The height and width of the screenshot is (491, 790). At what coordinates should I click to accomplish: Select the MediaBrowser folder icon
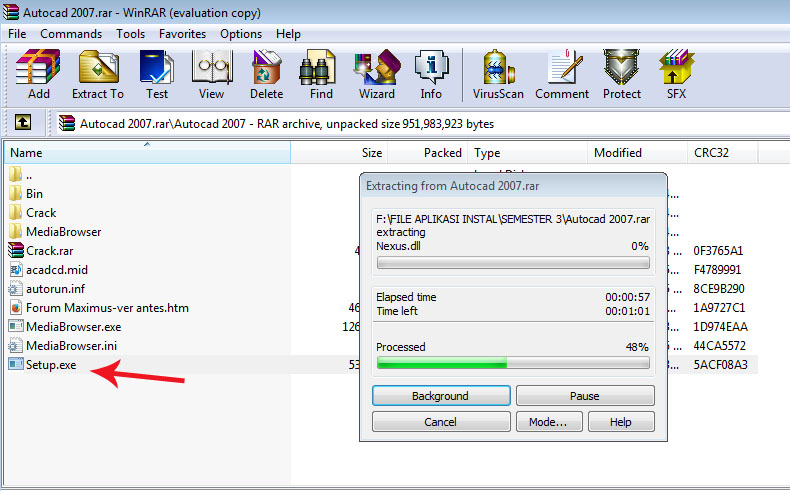click(16, 232)
